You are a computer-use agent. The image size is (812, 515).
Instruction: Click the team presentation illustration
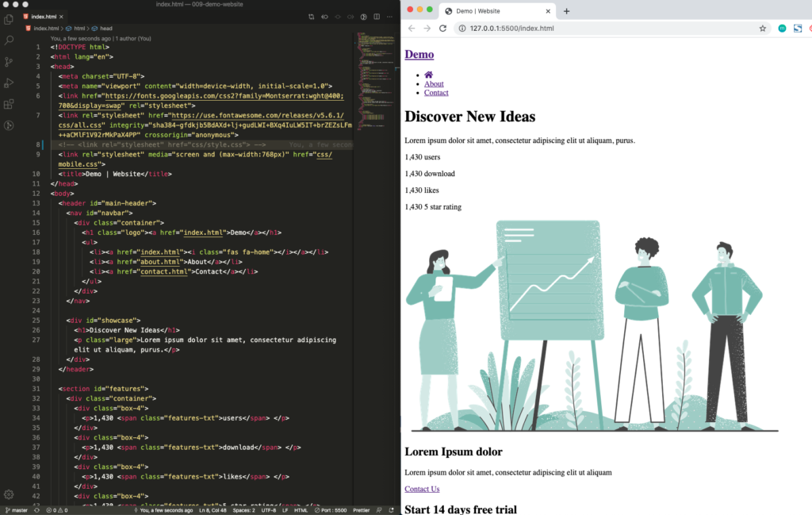(x=592, y=326)
